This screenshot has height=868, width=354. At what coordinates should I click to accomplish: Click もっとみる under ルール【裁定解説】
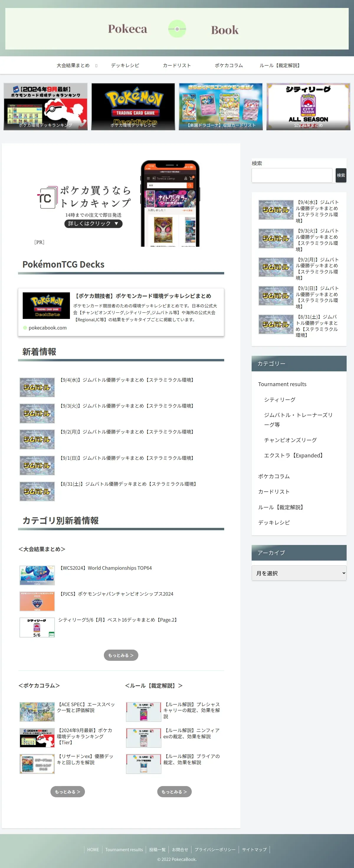[174, 791]
